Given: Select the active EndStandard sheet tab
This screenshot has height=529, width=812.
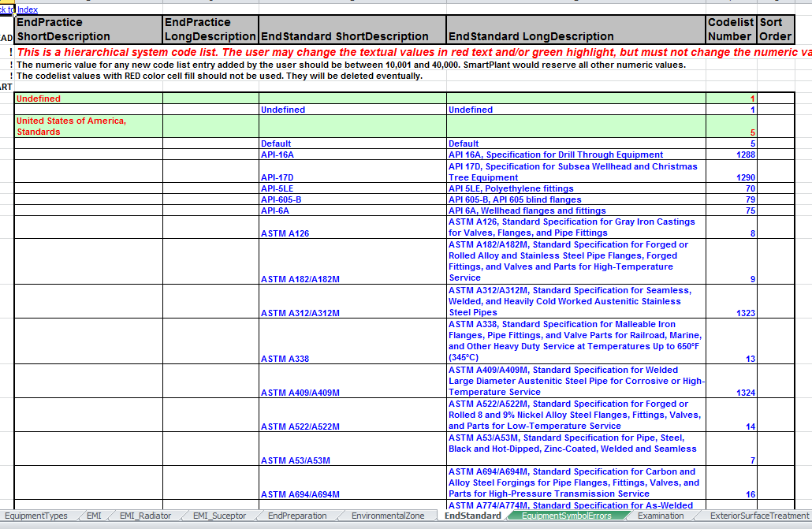Looking at the screenshot, I should click(473, 516).
